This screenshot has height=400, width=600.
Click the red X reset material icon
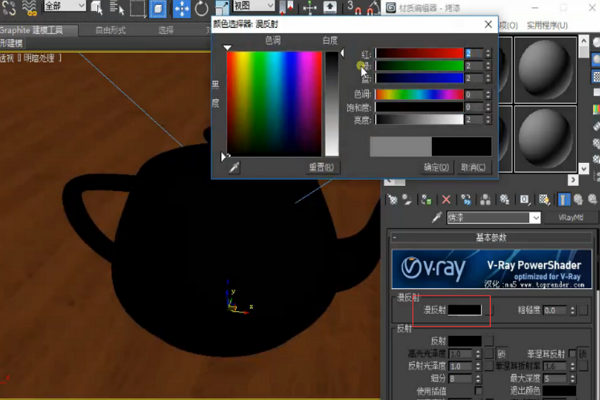point(446,199)
